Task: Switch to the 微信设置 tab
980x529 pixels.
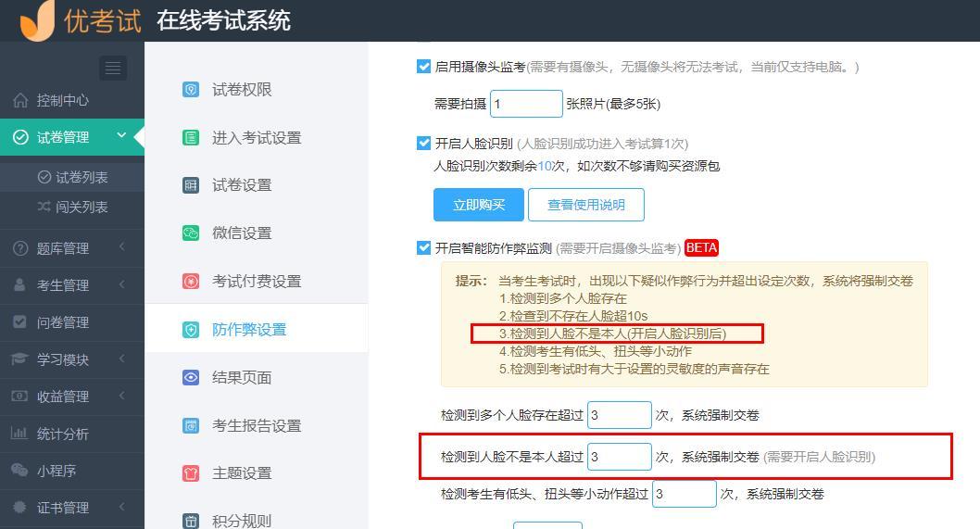Action: (257, 233)
